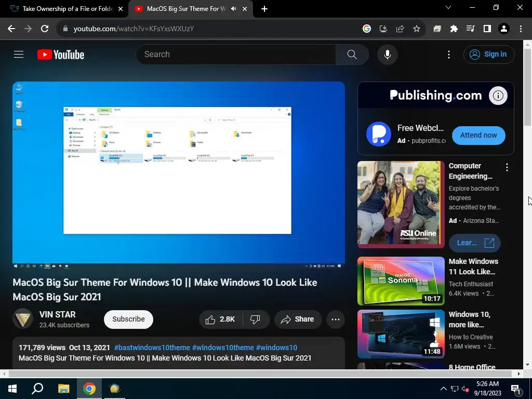Click the Share button under video
This screenshot has width=532, height=399.
tap(298, 320)
